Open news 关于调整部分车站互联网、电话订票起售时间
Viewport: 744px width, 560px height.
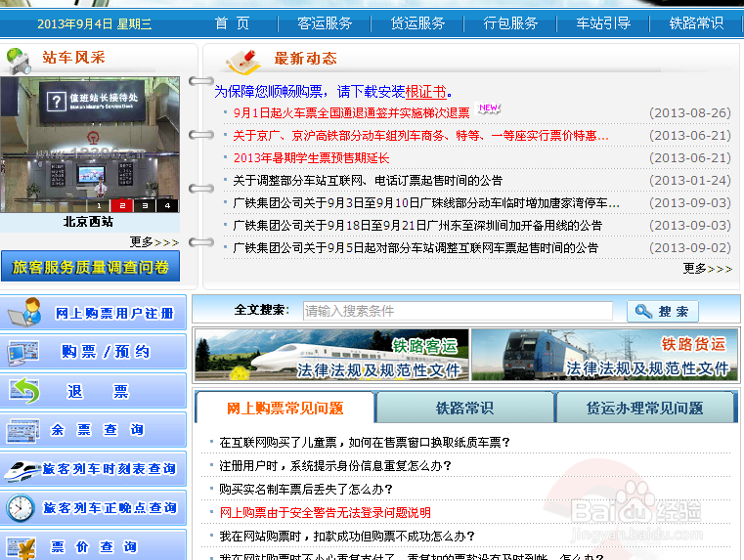coord(368,180)
